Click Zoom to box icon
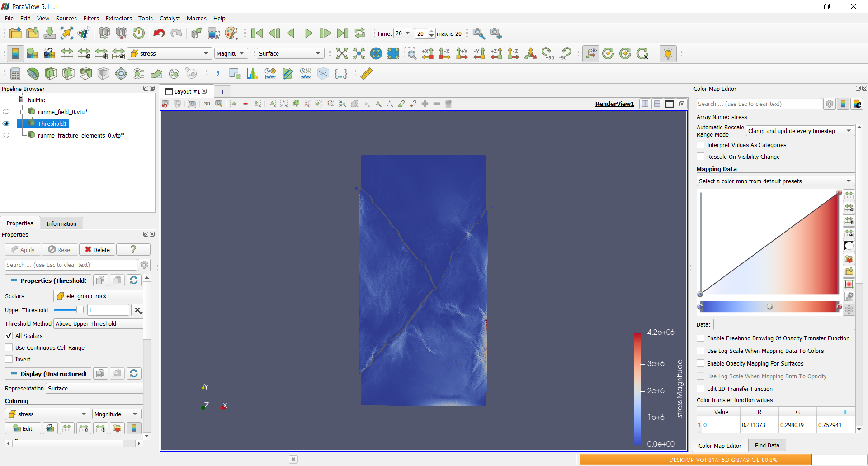The height and width of the screenshot is (466, 868). (410, 53)
